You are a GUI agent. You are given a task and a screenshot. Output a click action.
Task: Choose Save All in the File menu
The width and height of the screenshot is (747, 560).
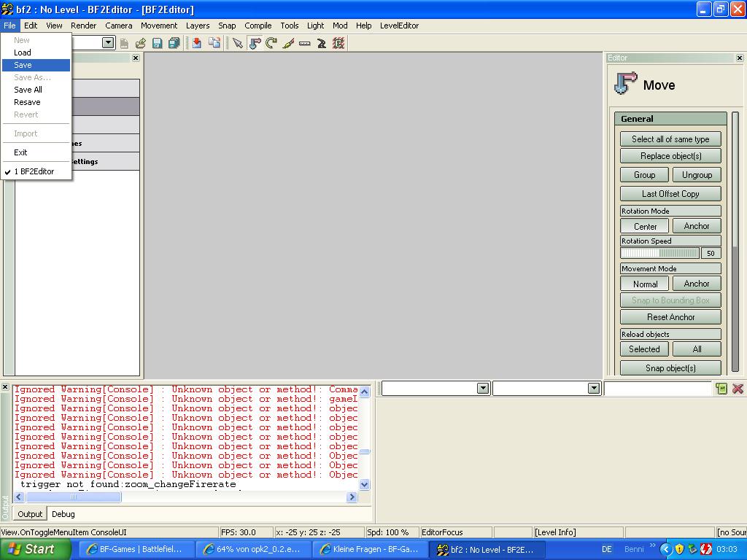pos(36,90)
